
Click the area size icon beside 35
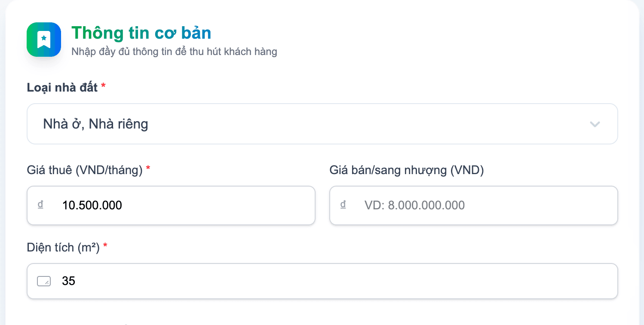point(44,281)
